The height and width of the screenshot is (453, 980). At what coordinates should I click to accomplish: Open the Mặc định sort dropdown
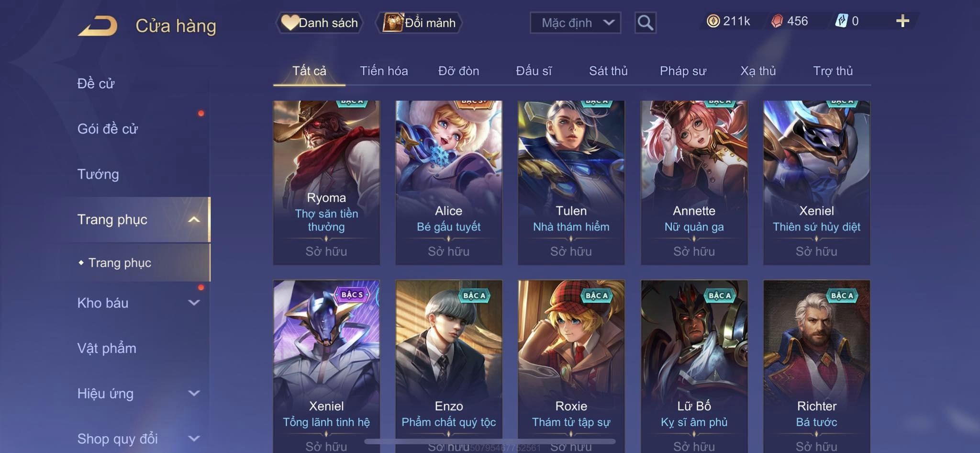click(575, 23)
